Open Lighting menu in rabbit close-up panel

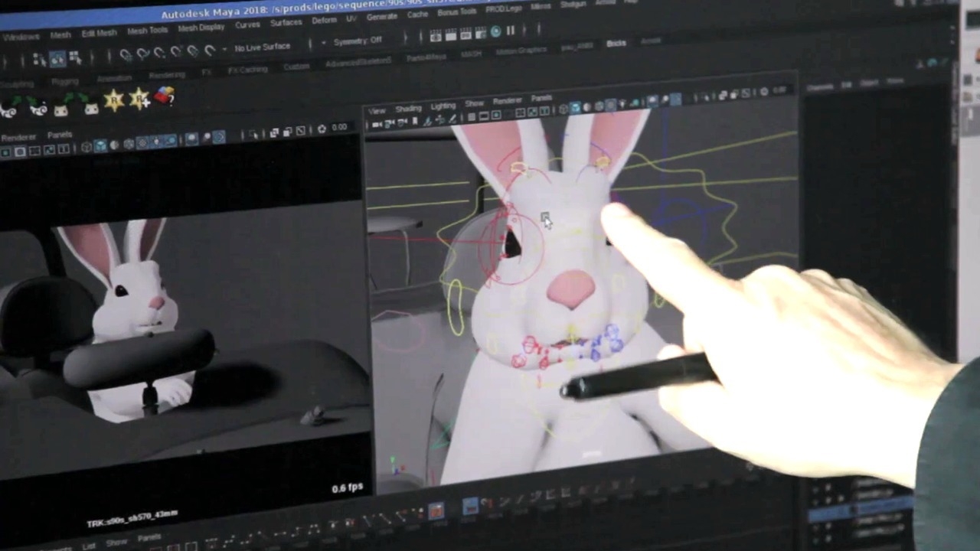pos(443,106)
